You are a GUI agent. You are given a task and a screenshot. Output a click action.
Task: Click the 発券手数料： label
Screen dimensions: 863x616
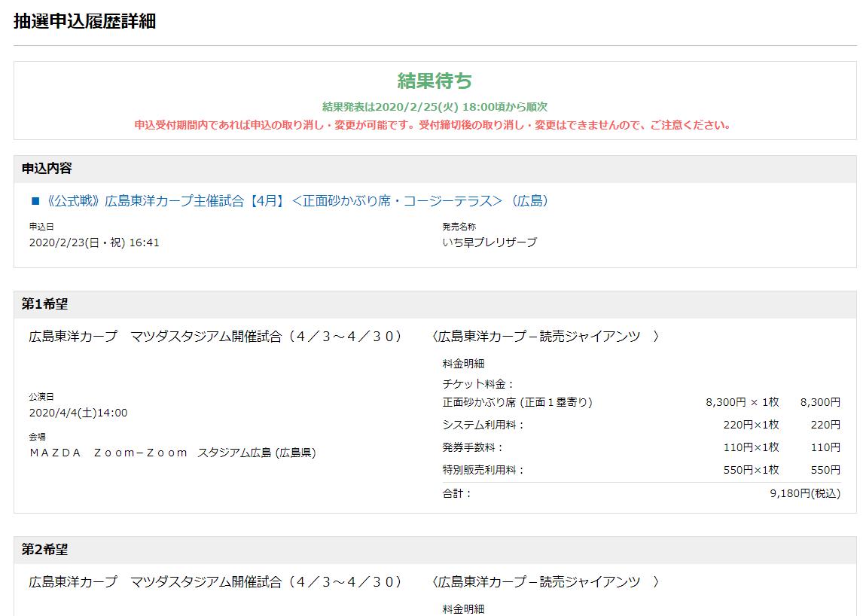click(x=473, y=447)
